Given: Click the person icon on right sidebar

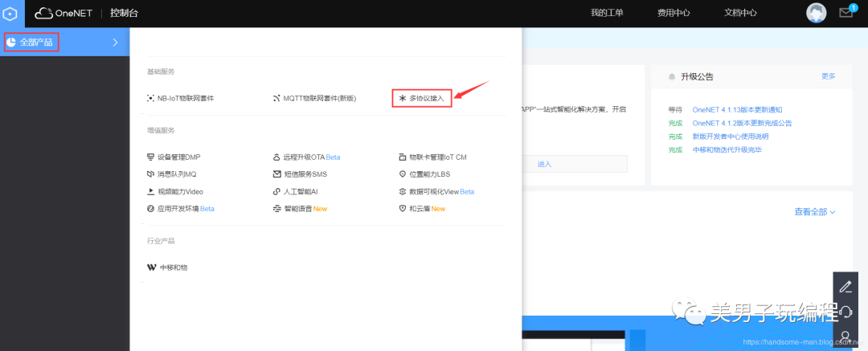Looking at the screenshot, I should coord(845,336).
